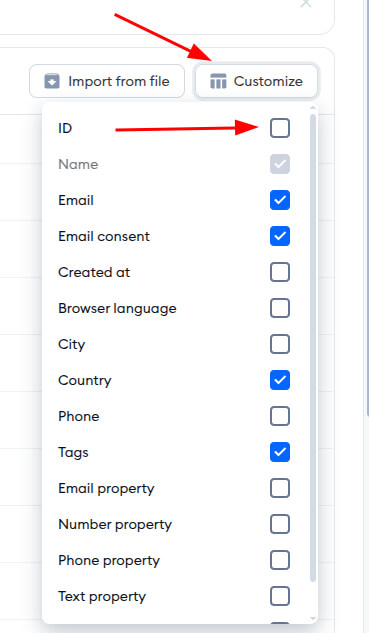Tick the Browser language checkbox
This screenshot has width=369, height=633.
click(x=280, y=308)
